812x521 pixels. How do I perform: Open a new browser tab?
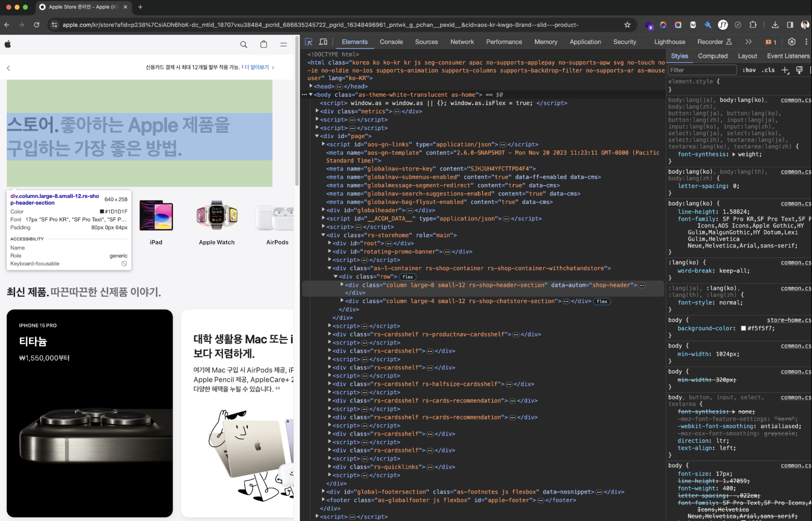click(140, 7)
